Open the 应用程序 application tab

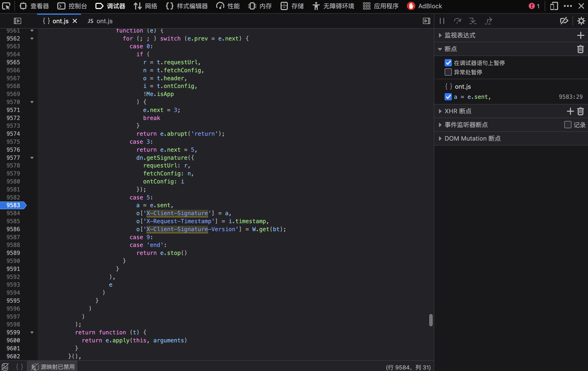[x=380, y=6]
